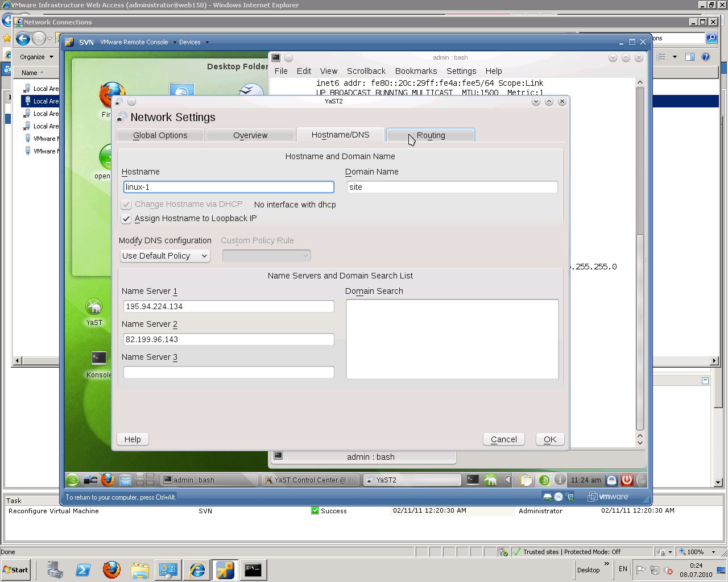
Task: Click the Change Hostname via DHCP checkbox
Action: coord(126,204)
